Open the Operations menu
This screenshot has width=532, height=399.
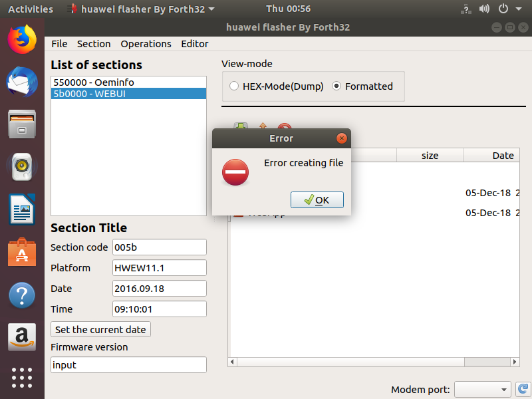point(146,44)
